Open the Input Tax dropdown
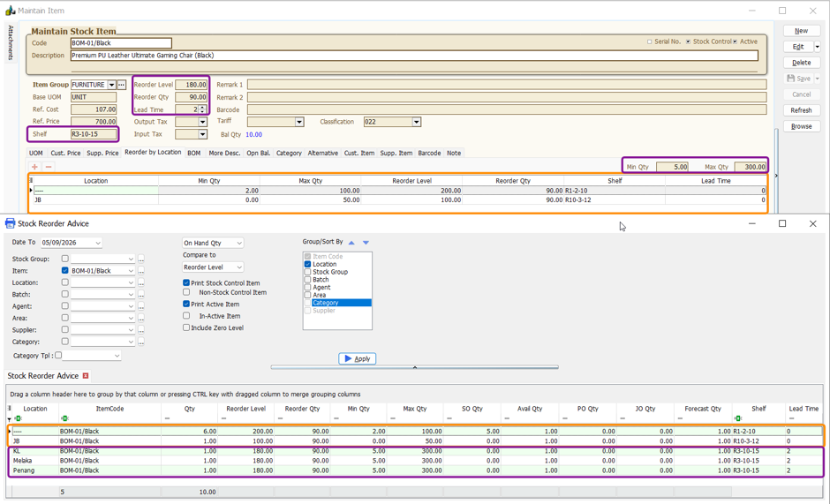 203,134
